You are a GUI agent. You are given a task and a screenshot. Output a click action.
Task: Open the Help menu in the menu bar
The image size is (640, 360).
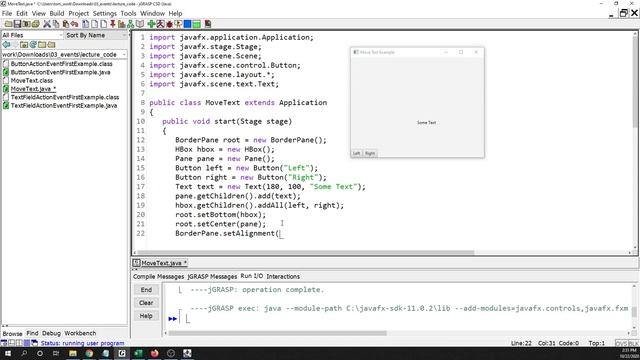175,13
